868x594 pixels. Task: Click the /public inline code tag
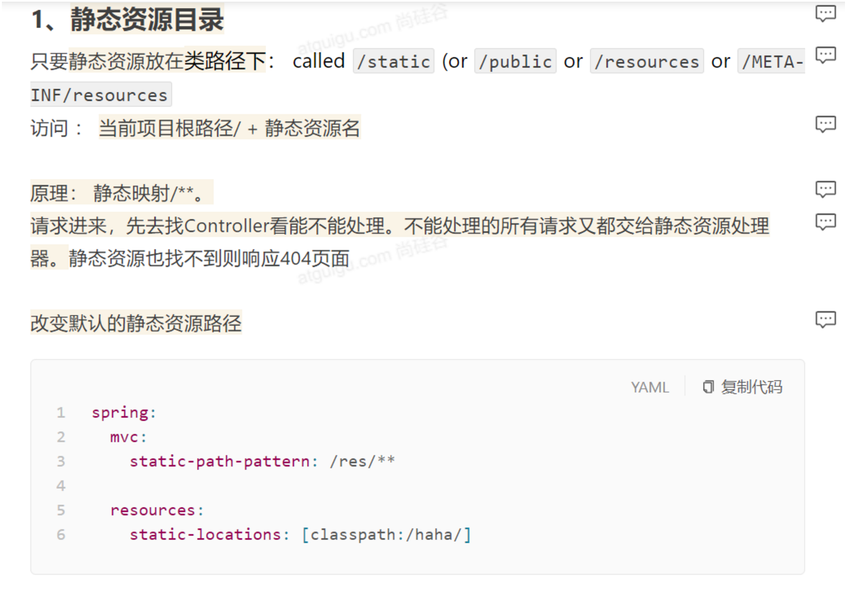pyautogui.click(x=515, y=62)
